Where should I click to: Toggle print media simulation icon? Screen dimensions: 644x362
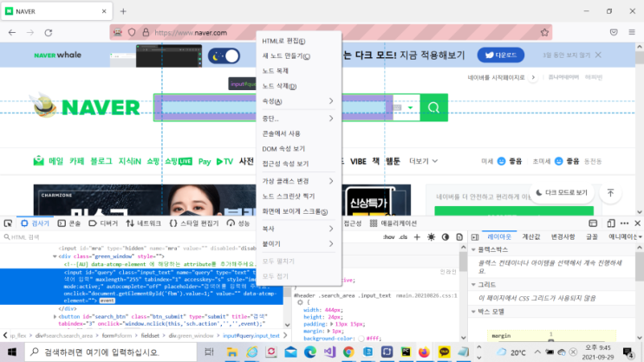coord(459,236)
